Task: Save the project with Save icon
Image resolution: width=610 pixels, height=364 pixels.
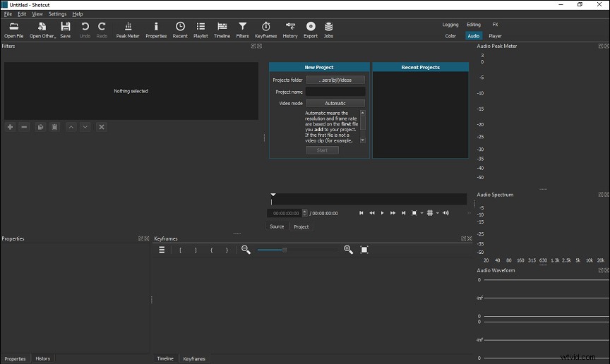Action: click(66, 30)
